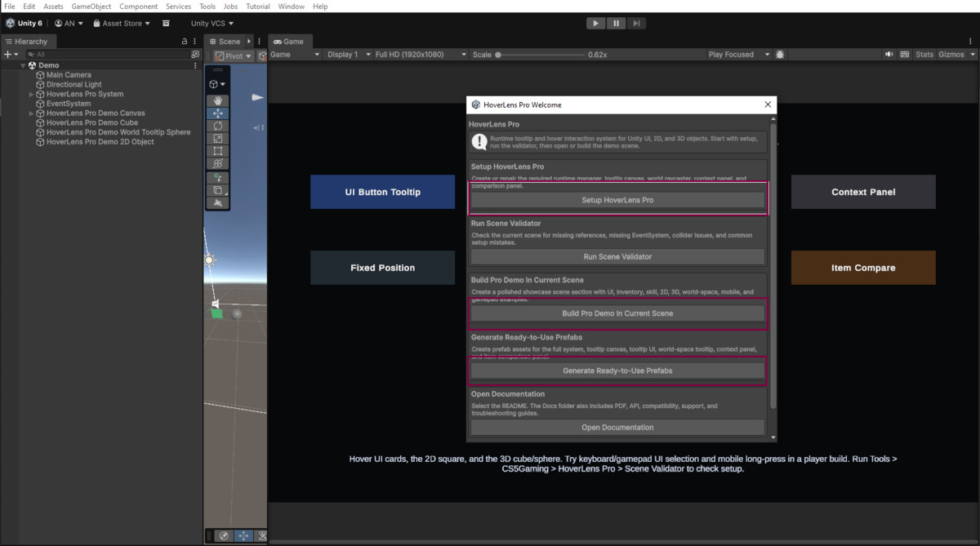Open the Tools menu

(x=207, y=7)
